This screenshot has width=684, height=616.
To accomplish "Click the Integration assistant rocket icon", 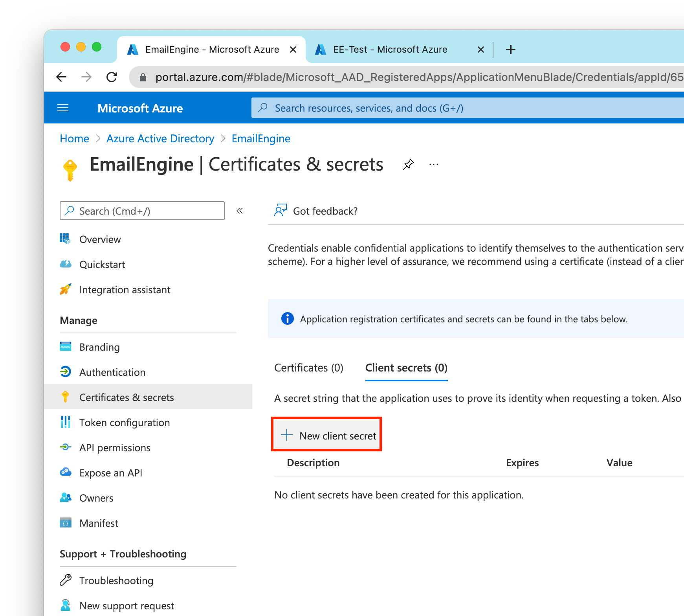I will tap(65, 289).
